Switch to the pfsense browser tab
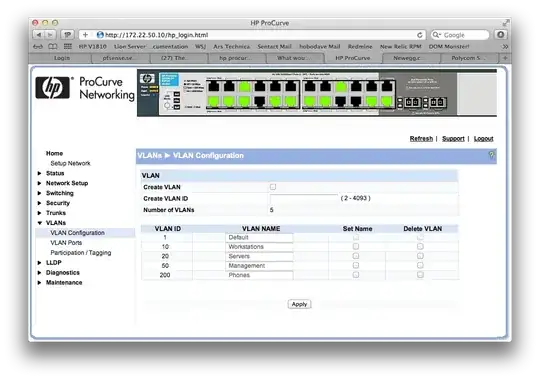The width and height of the screenshot is (540, 381). 121,58
